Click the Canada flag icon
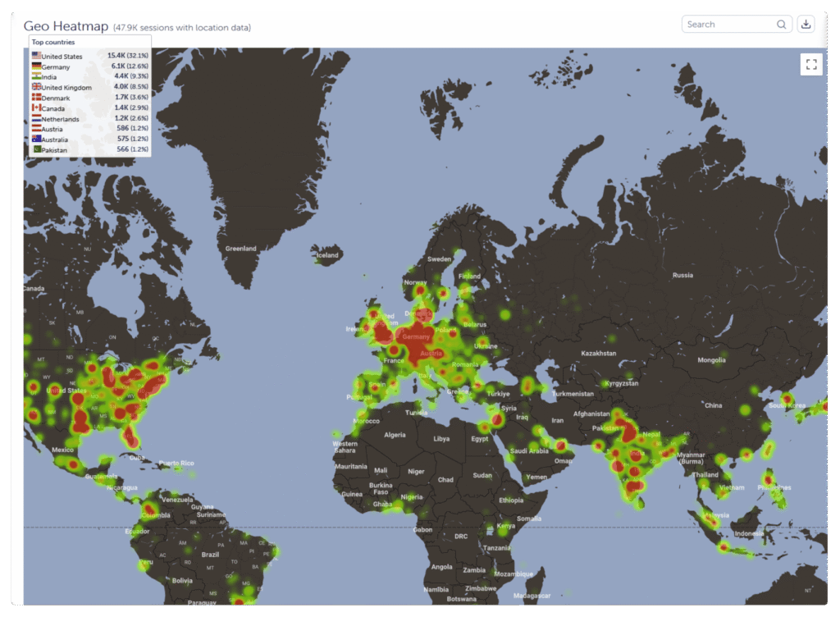 36,107
